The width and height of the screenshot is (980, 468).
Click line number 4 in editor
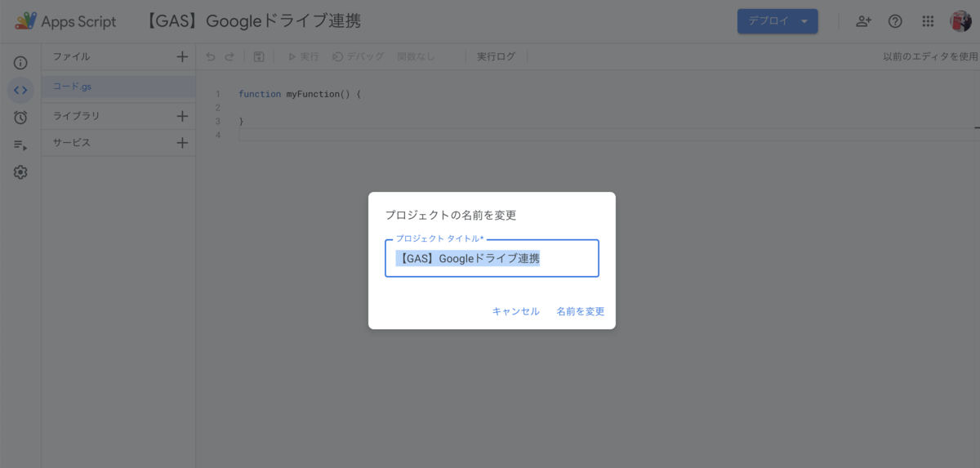click(217, 135)
